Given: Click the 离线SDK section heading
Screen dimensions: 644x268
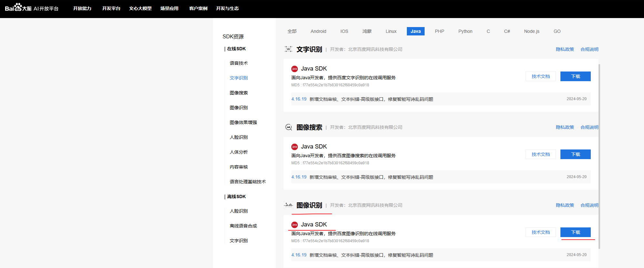Looking at the screenshot, I should point(236,196).
